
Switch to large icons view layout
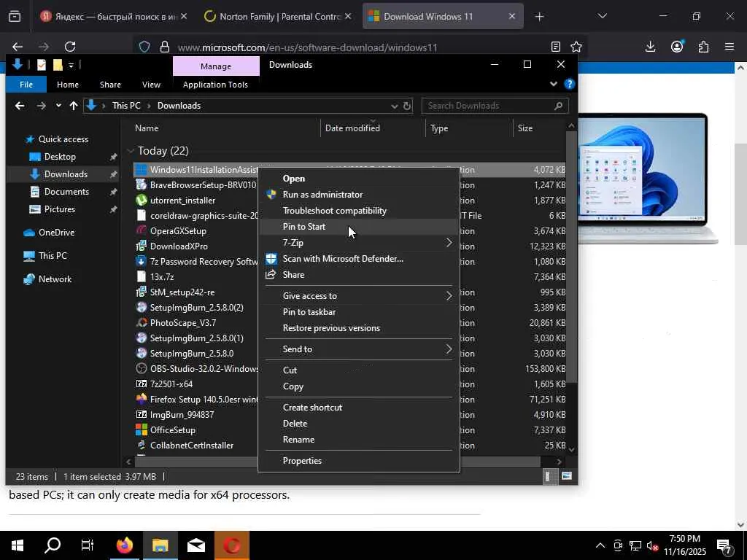(566, 476)
